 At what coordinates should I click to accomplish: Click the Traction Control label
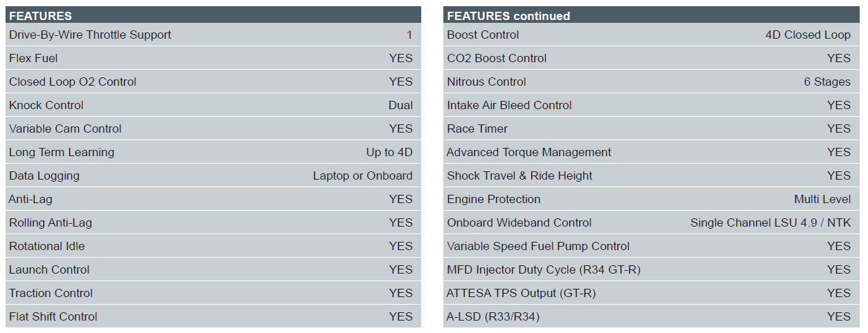tap(51, 293)
